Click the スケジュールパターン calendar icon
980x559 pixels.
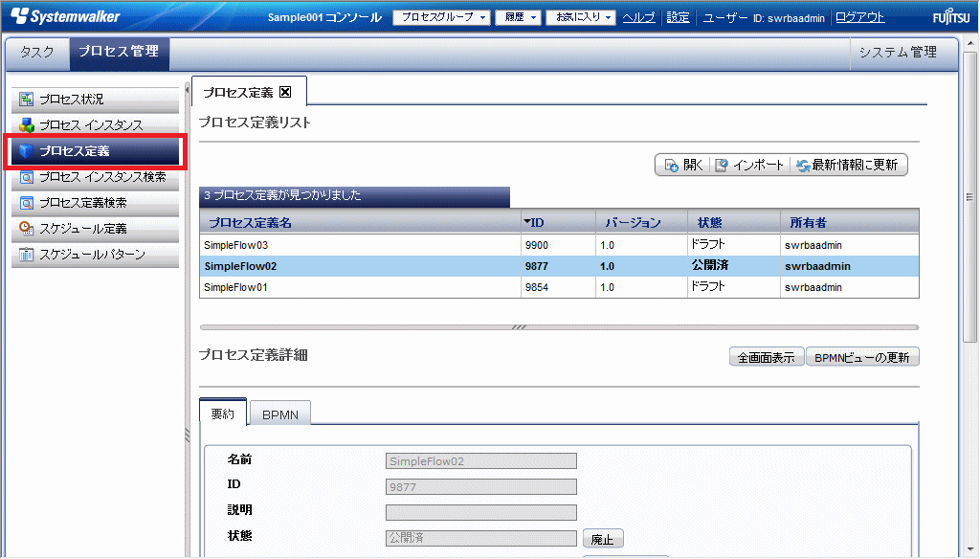(26, 255)
